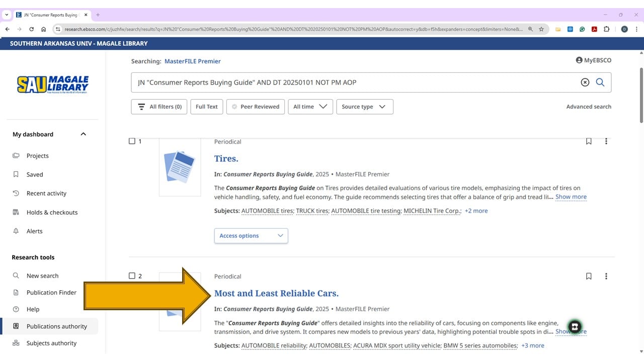The width and height of the screenshot is (644, 362).
Task: Click subject AUTOMOBILE tires
Action: coord(267,211)
